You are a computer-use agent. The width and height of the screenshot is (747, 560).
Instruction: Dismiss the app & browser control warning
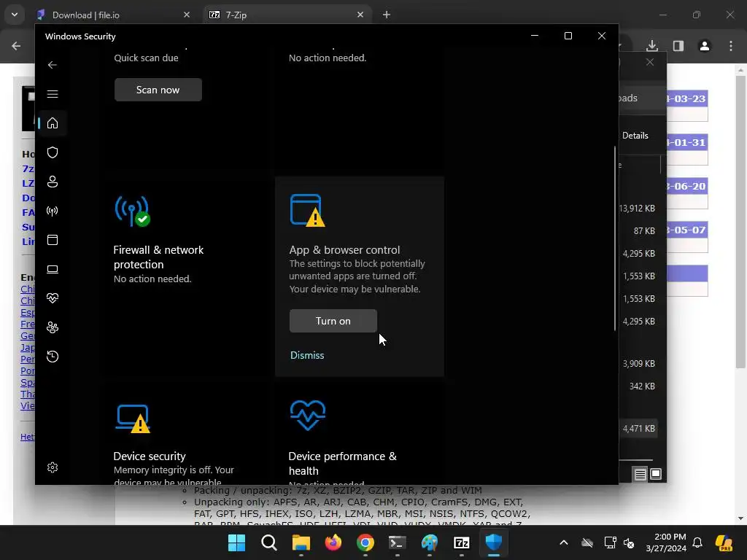(x=307, y=355)
